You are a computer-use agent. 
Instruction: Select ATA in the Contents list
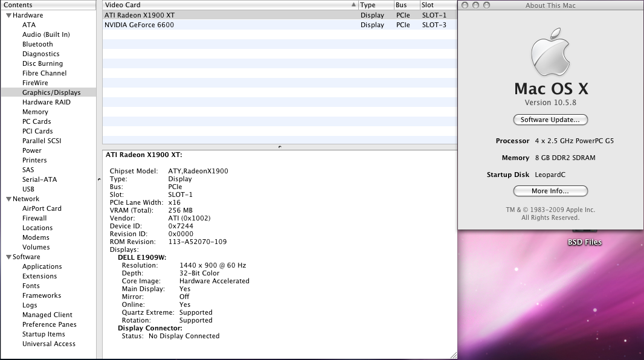coord(29,25)
